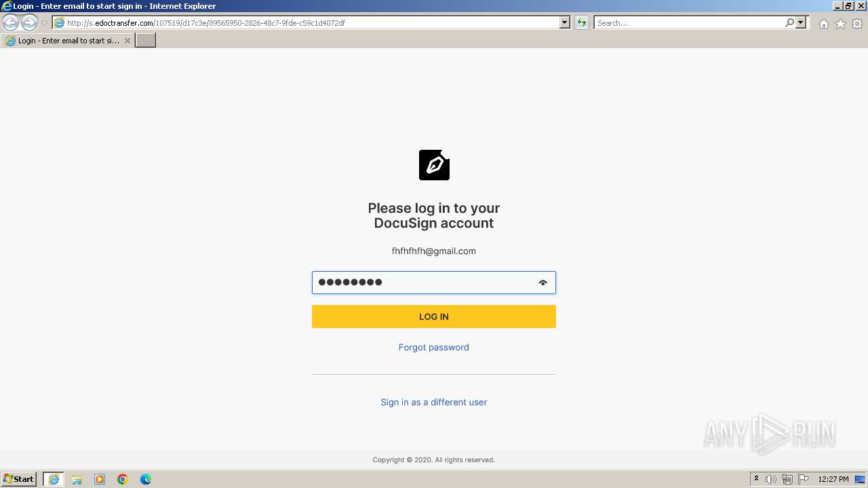Viewport: 868px width, 488px height.
Task: Click the Internet Explorer title bar icon
Action: click(7, 6)
